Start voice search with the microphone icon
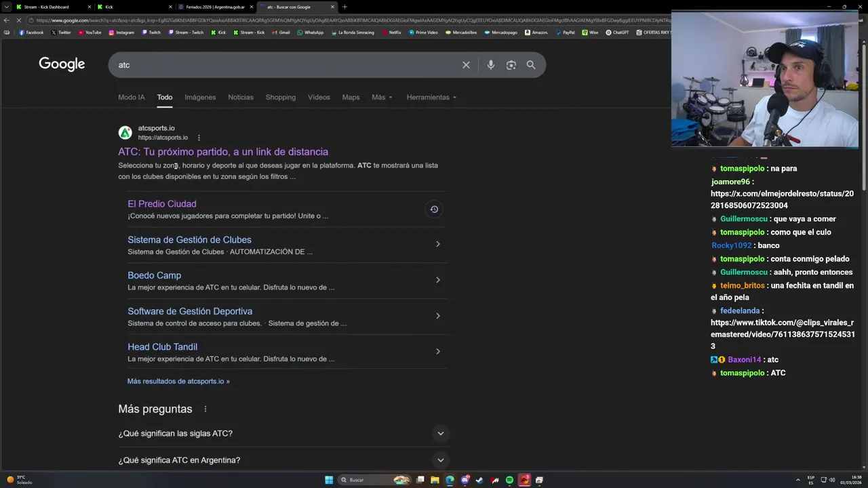 click(491, 65)
